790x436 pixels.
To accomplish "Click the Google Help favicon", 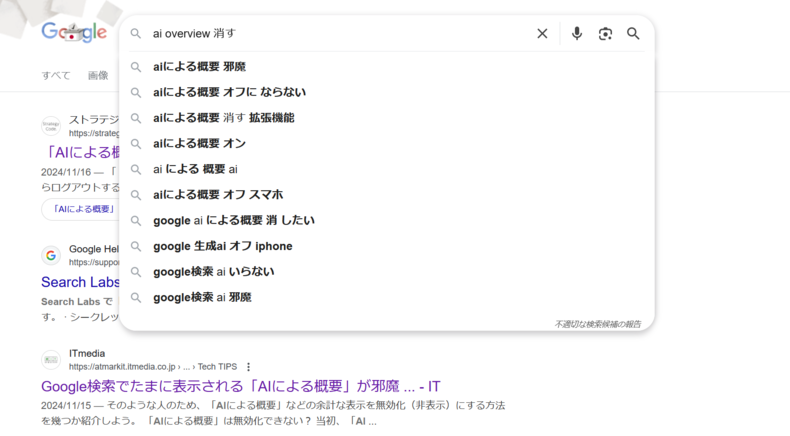I will point(51,256).
